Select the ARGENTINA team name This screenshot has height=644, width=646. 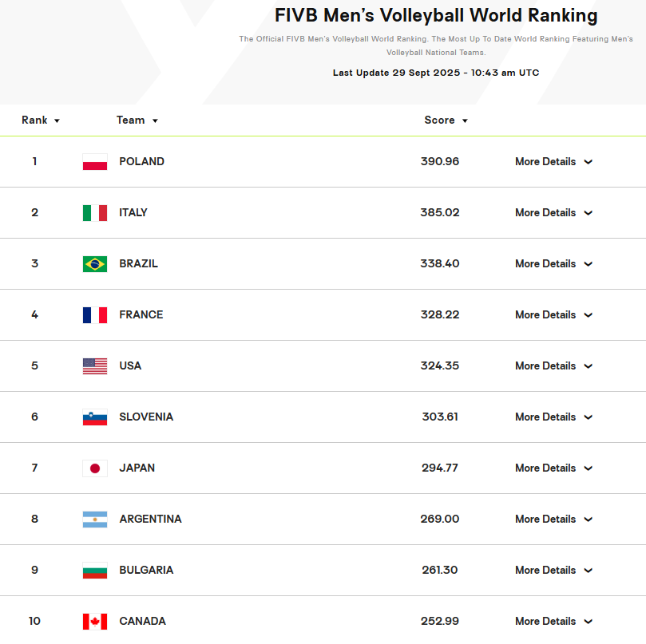coord(150,520)
